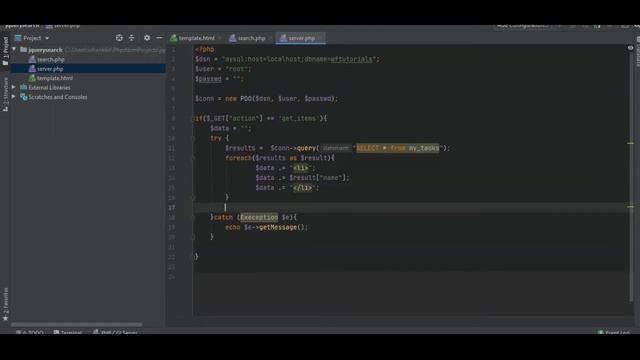640x360 pixels.
Task: Toggle the 1: Project side tool window
Action: tap(5, 51)
